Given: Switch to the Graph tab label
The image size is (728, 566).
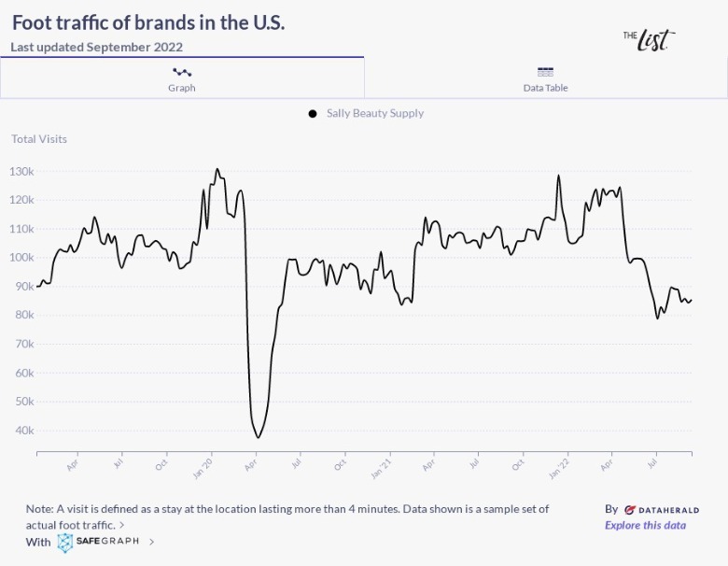Looking at the screenshot, I should tap(182, 88).
